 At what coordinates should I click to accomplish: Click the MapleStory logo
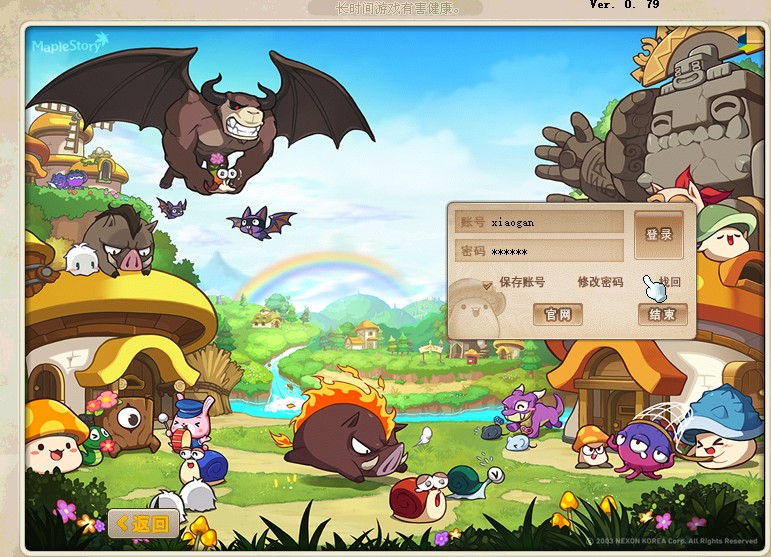point(69,44)
